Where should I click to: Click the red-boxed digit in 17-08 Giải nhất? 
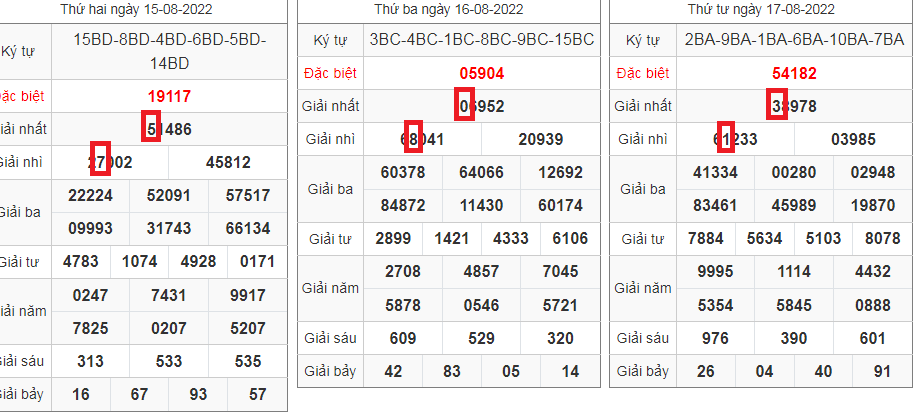pyautogui.click(x=778, y=106)
